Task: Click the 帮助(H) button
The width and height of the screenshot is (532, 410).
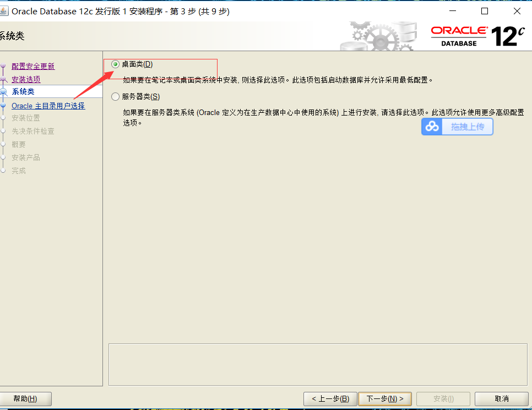Action: point(25,399)
